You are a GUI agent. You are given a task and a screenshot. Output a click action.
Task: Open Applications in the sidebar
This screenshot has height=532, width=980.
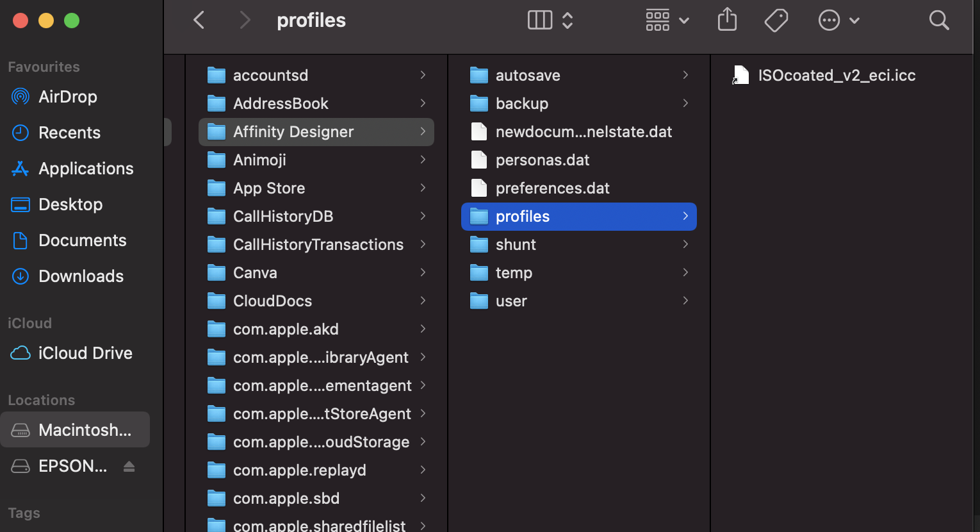click(75, 169)
